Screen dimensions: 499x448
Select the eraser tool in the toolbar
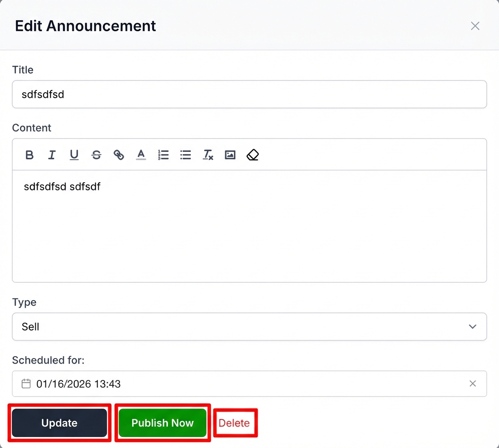pyautogui.click(x=252, y=155)
